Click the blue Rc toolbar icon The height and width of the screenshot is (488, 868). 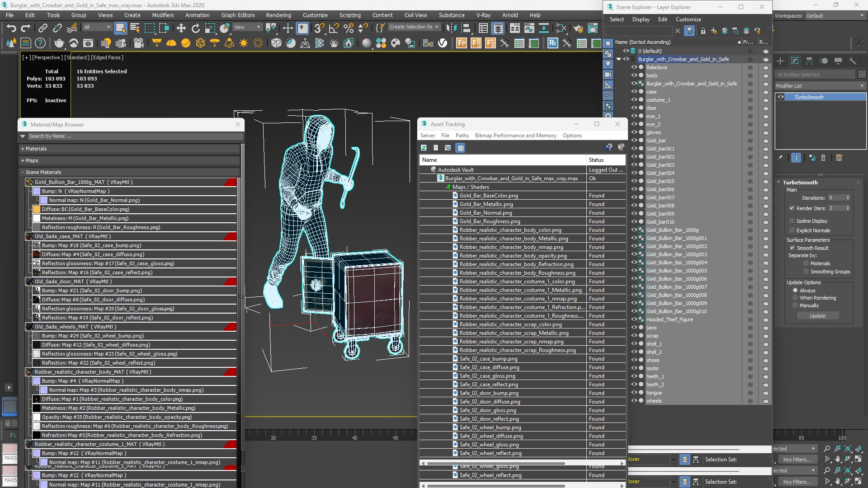click(552, 43)
